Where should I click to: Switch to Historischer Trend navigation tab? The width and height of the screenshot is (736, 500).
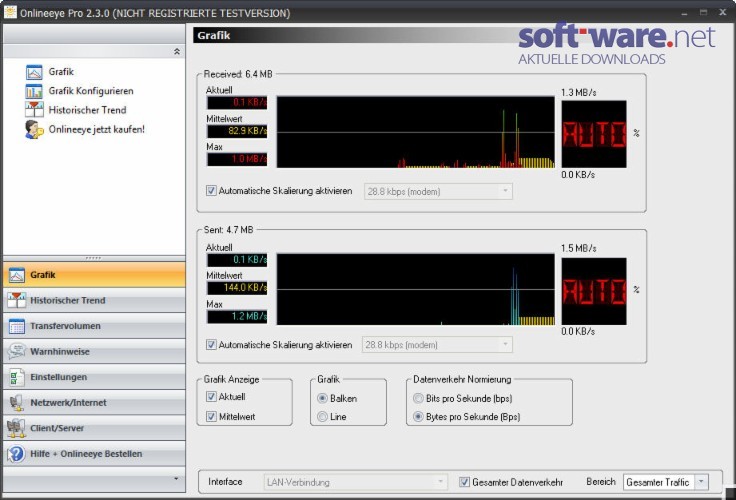(94, 300)
